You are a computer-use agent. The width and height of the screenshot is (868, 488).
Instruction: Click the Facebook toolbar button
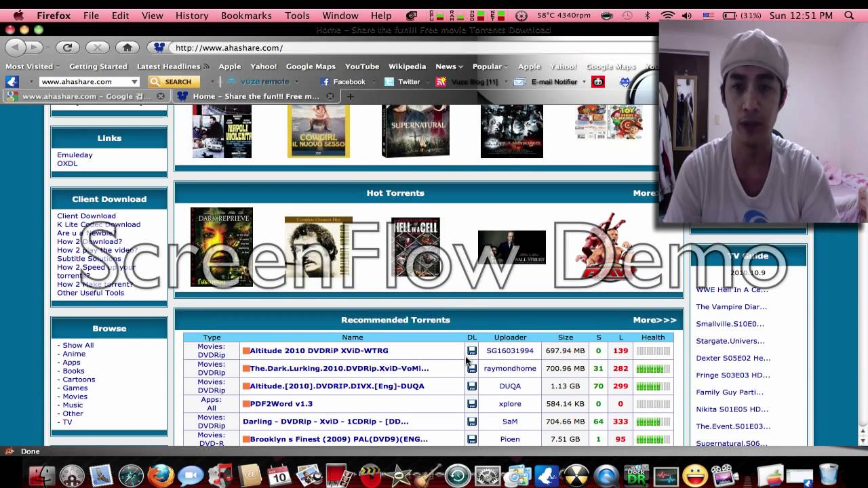[343, 82]
